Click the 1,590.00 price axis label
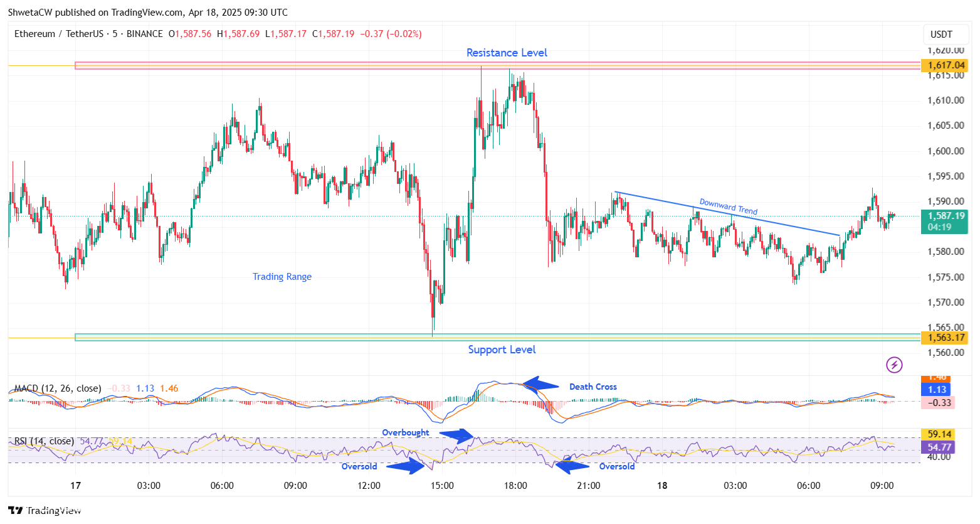980x524 pixels. tap(946, 201)
